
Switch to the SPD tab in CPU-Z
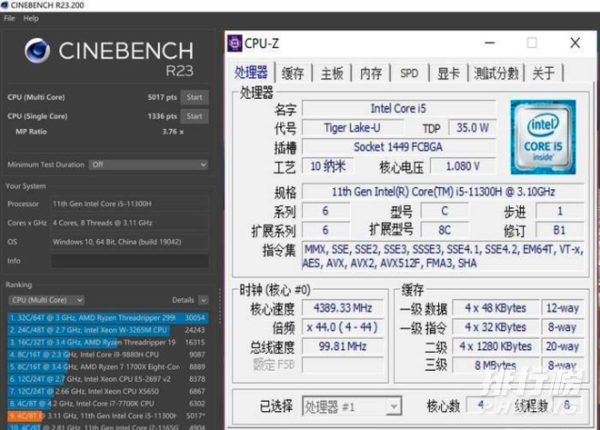click(x=409, y=73)
